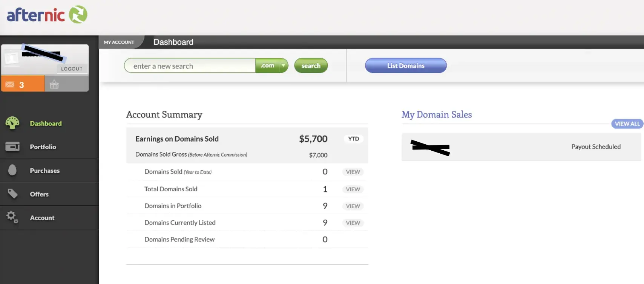This screenshot has width=644, height=284.
Task: Open the shopping basket icon
Action: [54, 84]
